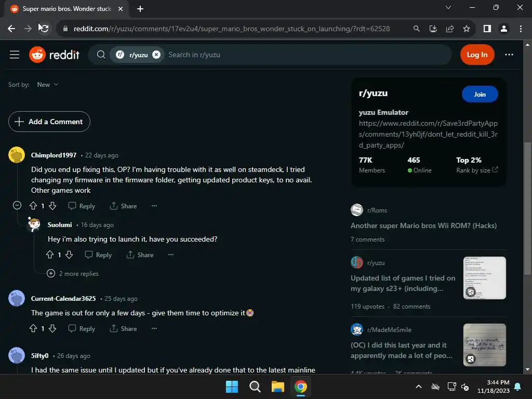
Task: Open Windows taskbar search
Action: pyautogui.click(x=255, y=387)
